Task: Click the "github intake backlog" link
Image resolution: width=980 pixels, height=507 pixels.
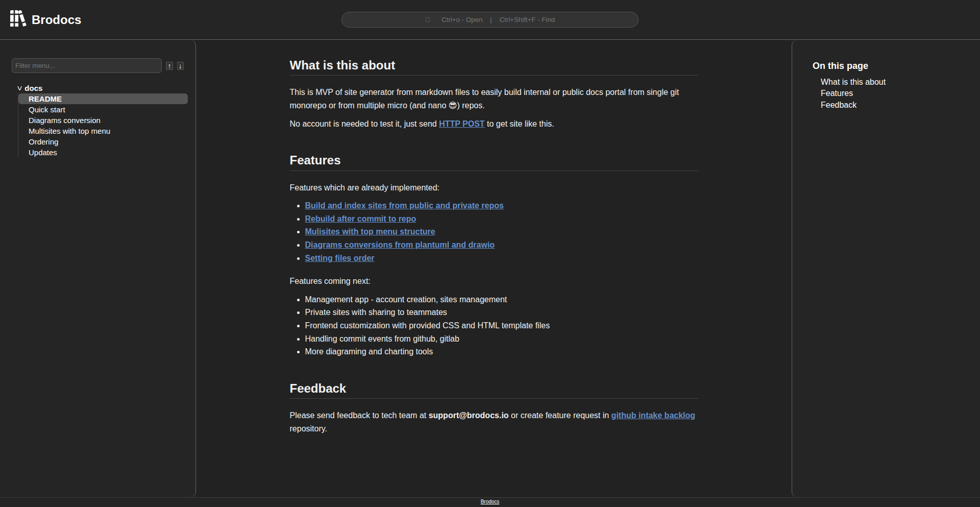Action: 653,415
